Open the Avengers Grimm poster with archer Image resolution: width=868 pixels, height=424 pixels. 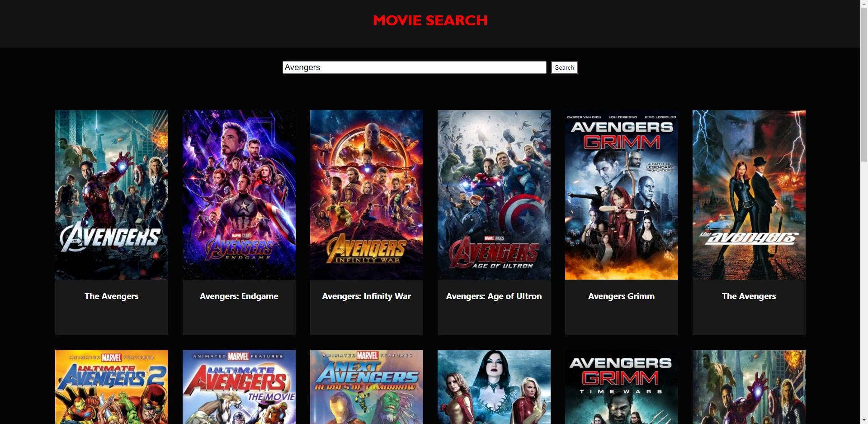point(621,195)
